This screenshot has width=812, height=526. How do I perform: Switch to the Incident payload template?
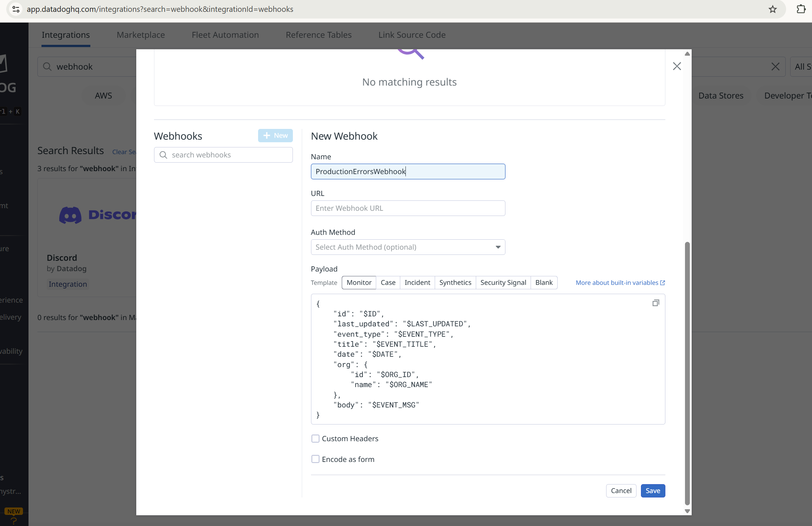click(417, 283)
